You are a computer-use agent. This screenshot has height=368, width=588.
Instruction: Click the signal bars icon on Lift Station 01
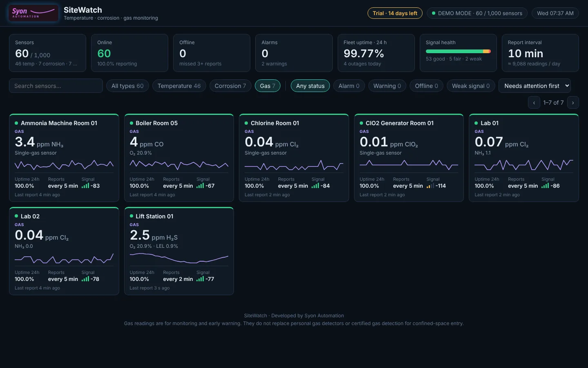[200, 279]
